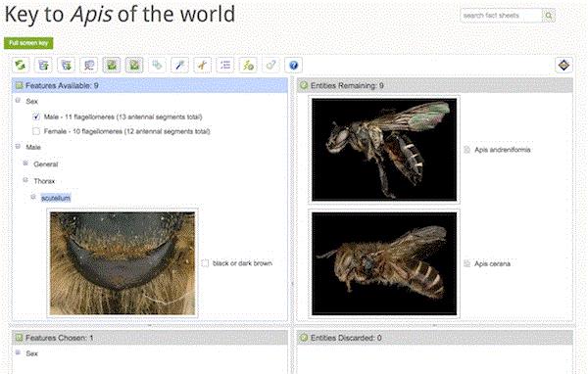Viewport: 588px width, 374px height.
Task: Click the Apis cerana entity name
Action: pos(492,263)
